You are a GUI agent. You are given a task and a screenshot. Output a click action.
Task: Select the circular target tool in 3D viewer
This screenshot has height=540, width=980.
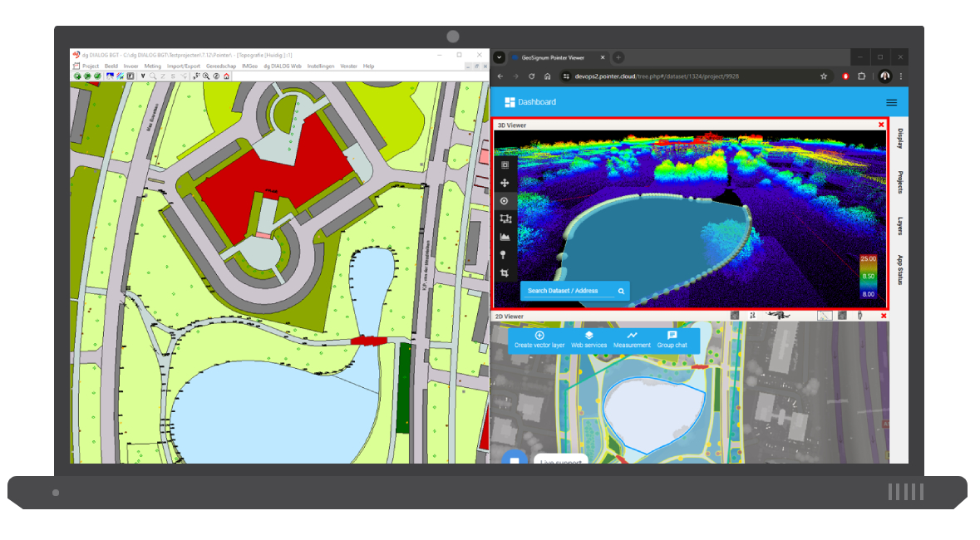505,201
